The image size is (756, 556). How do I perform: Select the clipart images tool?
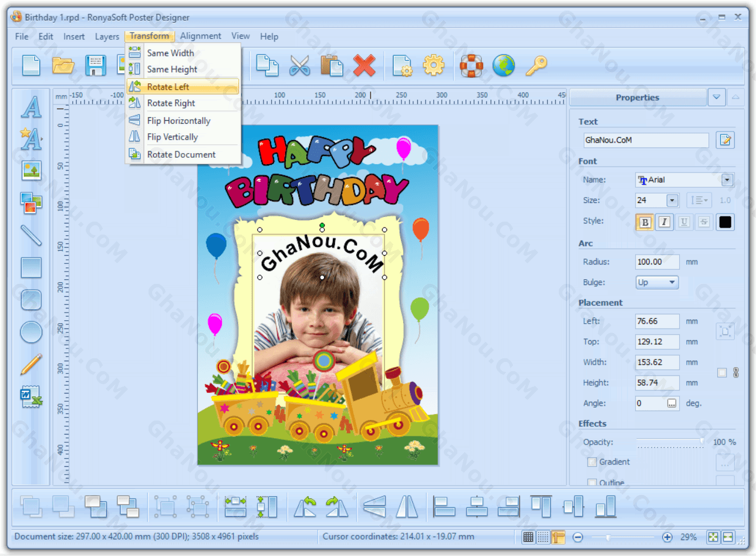(x=31, y=203)
